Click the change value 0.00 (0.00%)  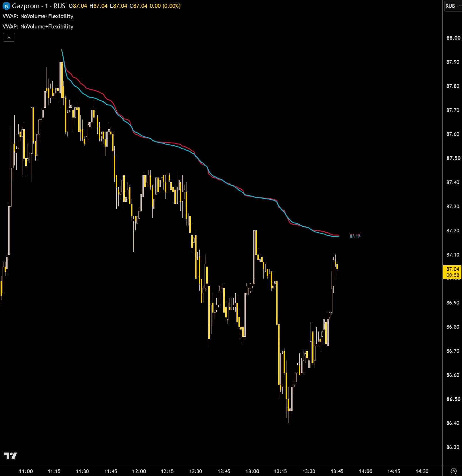(x=165, y=6)
